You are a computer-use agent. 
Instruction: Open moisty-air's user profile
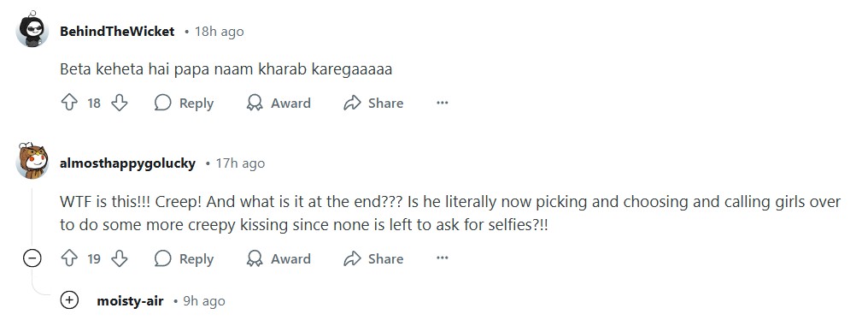pos(130,301)
